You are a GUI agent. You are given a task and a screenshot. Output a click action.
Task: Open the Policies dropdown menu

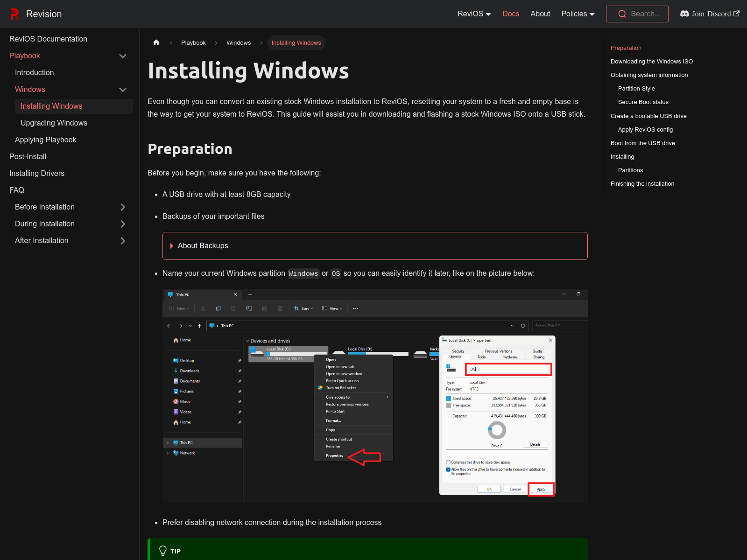click(x=578, y=14)
